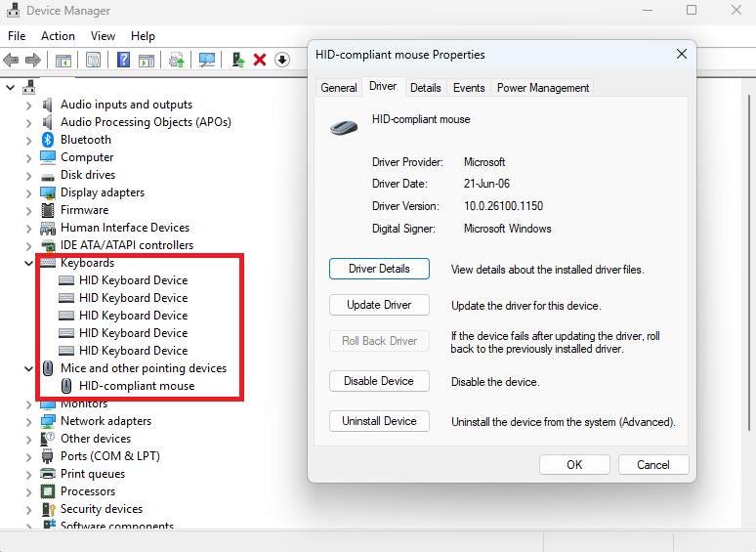
Task: Expand the Monitors chevron
Action: click(x=29, y=404)
